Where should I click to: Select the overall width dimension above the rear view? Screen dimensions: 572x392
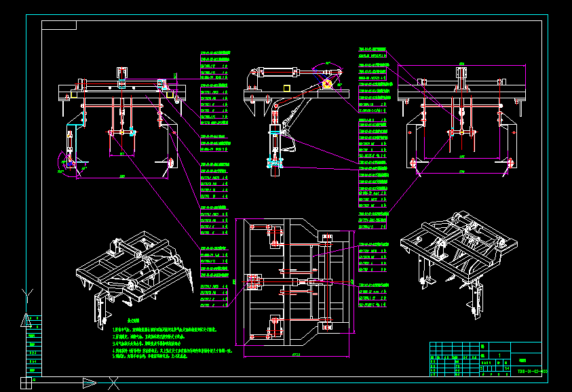point(462,64)
